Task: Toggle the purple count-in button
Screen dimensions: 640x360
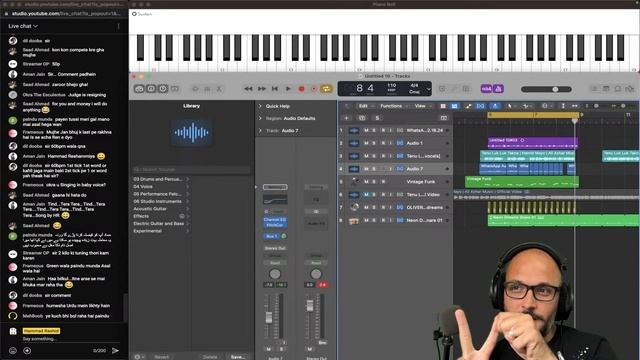Action: pyautogui.click(x=486, y=89)
